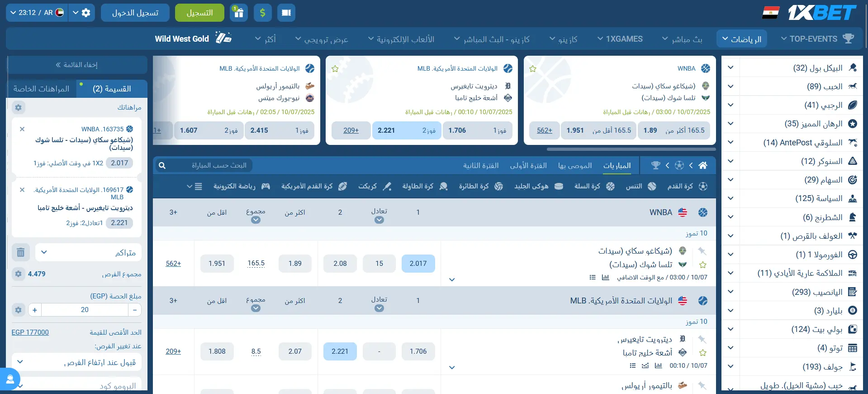Pin the Chicago Sky match
868x394 pixels.
coord(702,251)
